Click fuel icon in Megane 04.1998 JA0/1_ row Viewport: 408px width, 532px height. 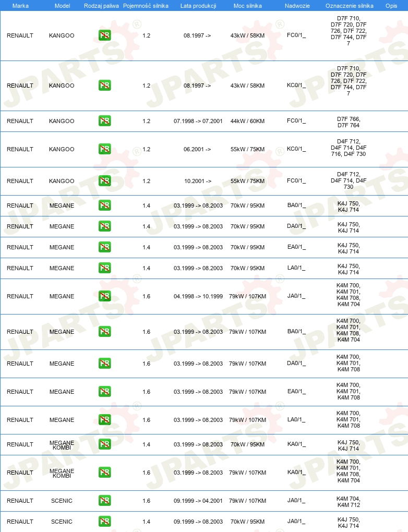pos(104,296)
